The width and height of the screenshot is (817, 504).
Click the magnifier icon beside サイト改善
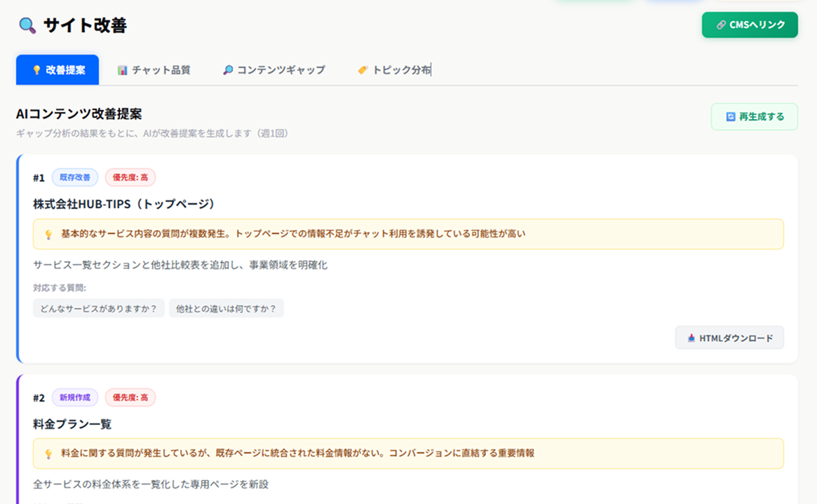point(27,25)
